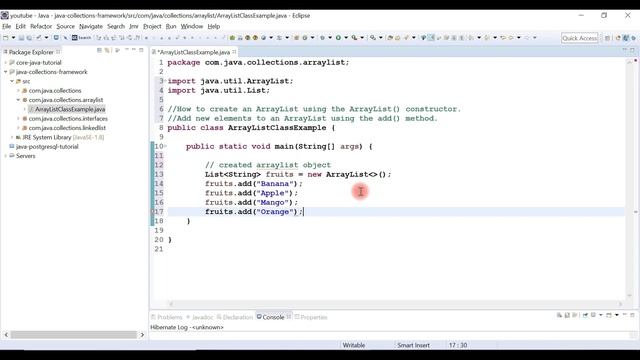This screenshot has width=640, height=360.
Task: Minimize the Package Explorer panel
Action: click(x=134, y=50)
